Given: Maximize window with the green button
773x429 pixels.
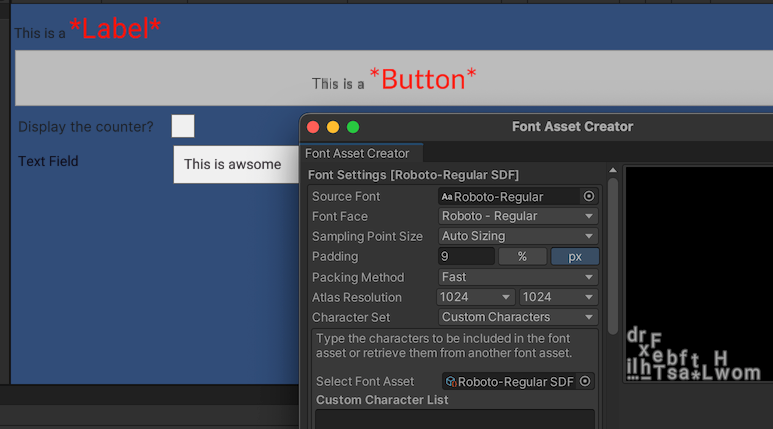Looking at the screenshot, I should [x=353, y=127].
